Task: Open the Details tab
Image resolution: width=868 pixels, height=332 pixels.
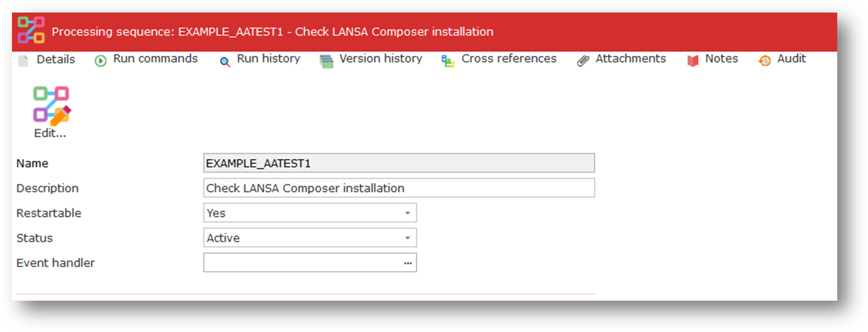Action: coord(56,59)
